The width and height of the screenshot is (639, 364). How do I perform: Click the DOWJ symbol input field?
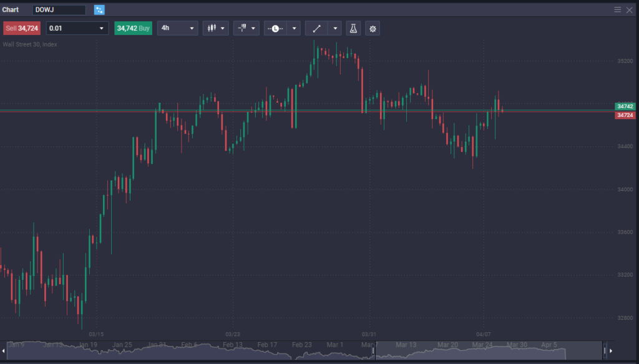coord(59,9)
